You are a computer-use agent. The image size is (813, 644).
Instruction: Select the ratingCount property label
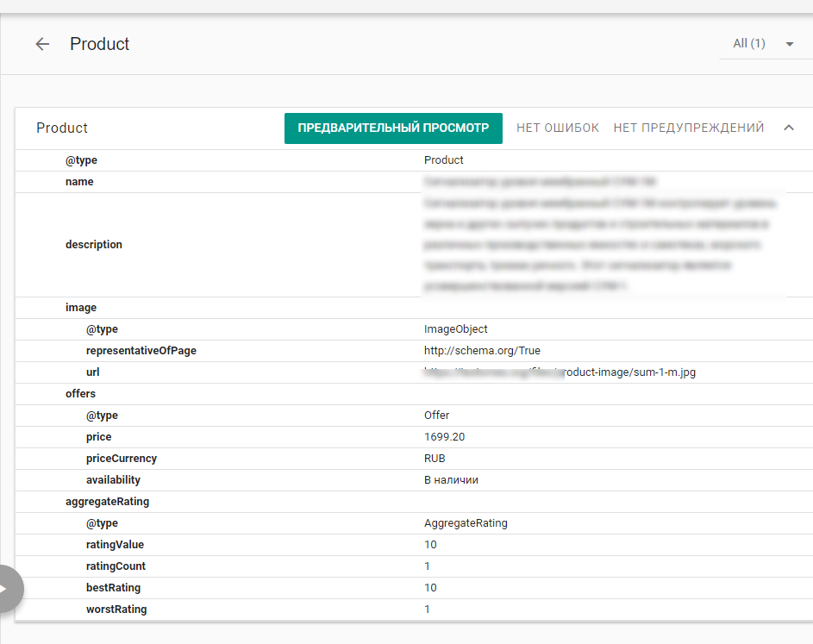point(116,566)
